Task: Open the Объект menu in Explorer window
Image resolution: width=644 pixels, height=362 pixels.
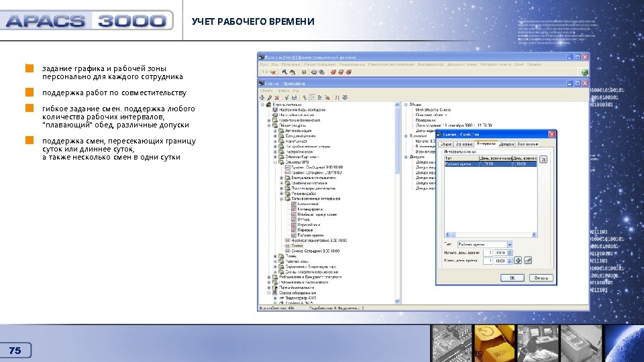Action: 266,90
